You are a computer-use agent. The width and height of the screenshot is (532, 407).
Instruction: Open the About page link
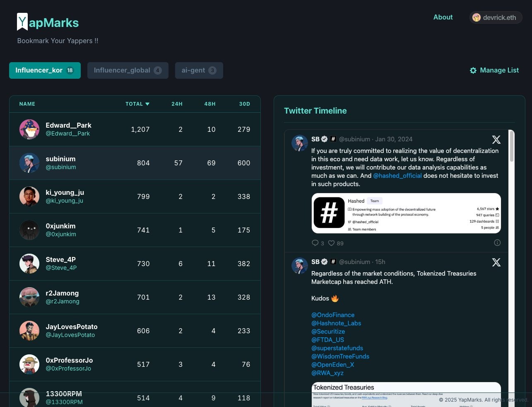(443, 17)
